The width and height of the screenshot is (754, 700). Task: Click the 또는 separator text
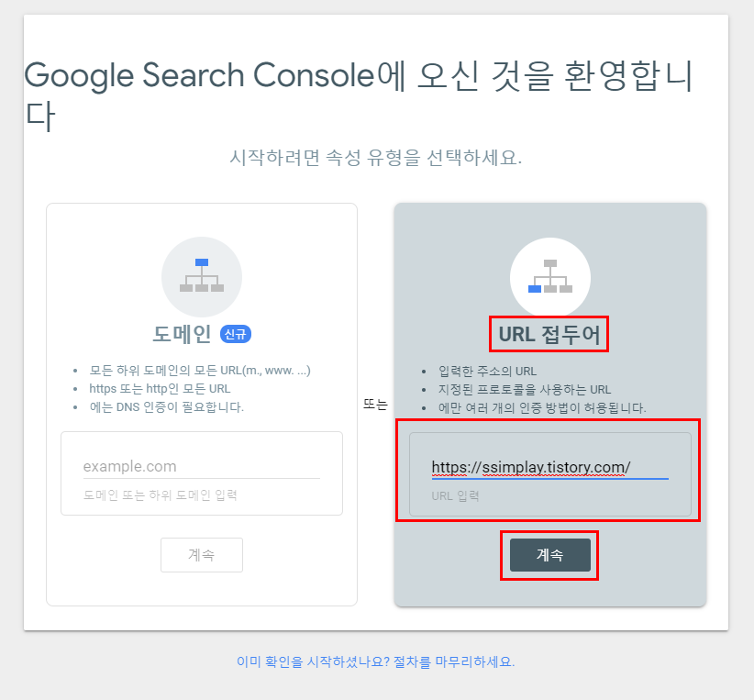pyautogui.click(x=375, y=404)
